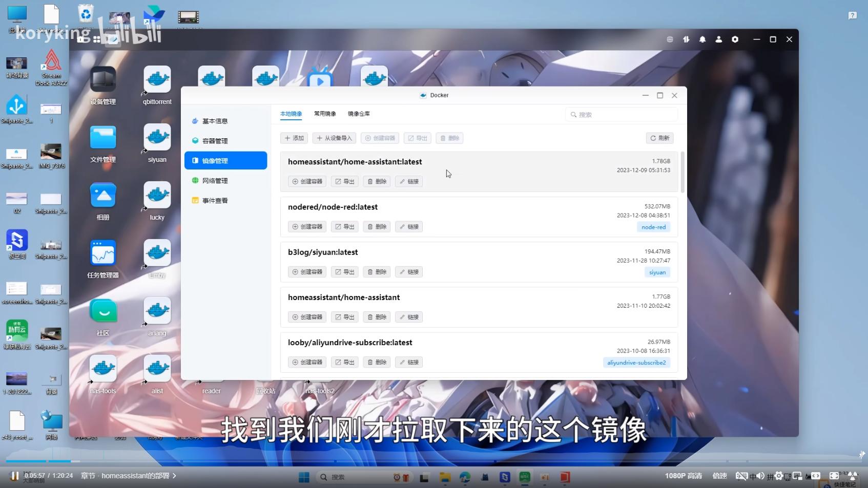
Task: Click the 2023-11-10 20:02:42 timestamp
Action: 644,306
